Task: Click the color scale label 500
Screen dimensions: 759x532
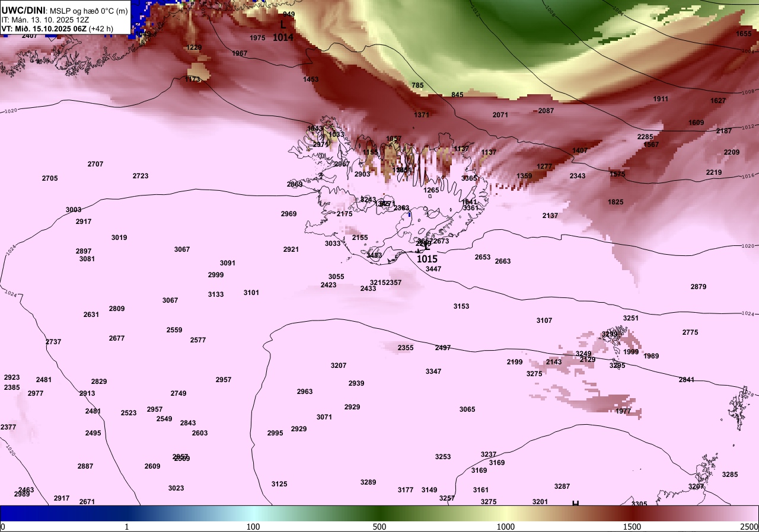Action: (379, 527)
